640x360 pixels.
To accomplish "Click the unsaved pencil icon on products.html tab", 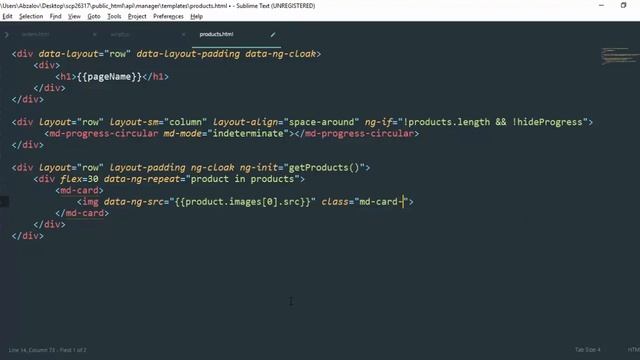I will [x=273, y=35].
